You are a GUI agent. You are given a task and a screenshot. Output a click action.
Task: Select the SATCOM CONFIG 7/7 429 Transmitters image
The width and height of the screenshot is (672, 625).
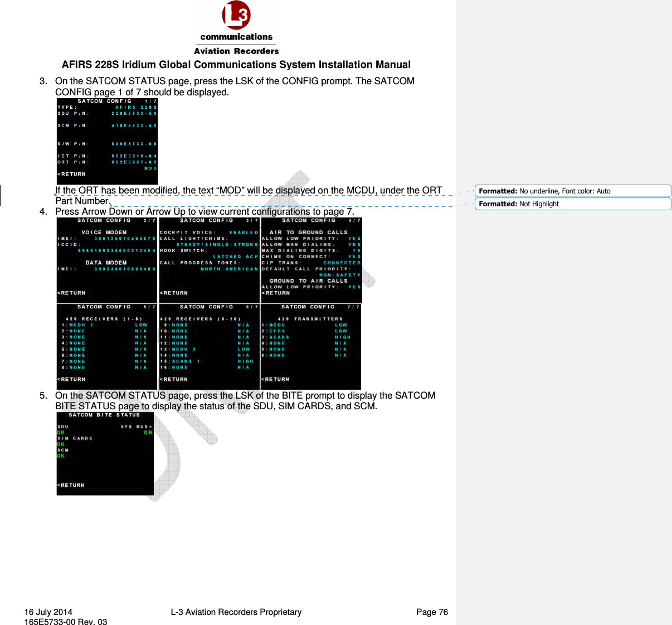(x=311, y=347)
